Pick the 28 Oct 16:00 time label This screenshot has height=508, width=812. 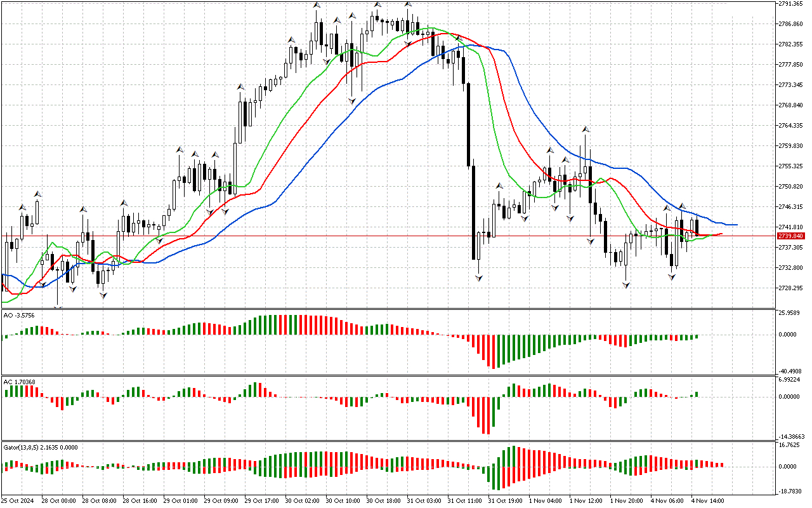[x=140, y=501]
